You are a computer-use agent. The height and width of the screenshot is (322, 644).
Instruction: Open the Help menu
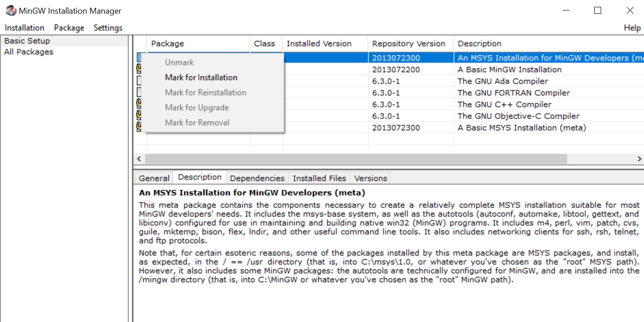click(632, 28)
